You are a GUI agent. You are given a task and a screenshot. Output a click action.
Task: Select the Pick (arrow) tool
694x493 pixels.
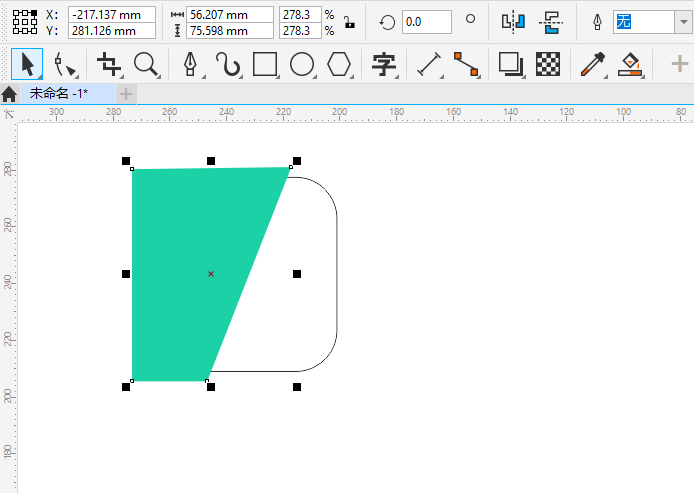click(x=27, y=65)
